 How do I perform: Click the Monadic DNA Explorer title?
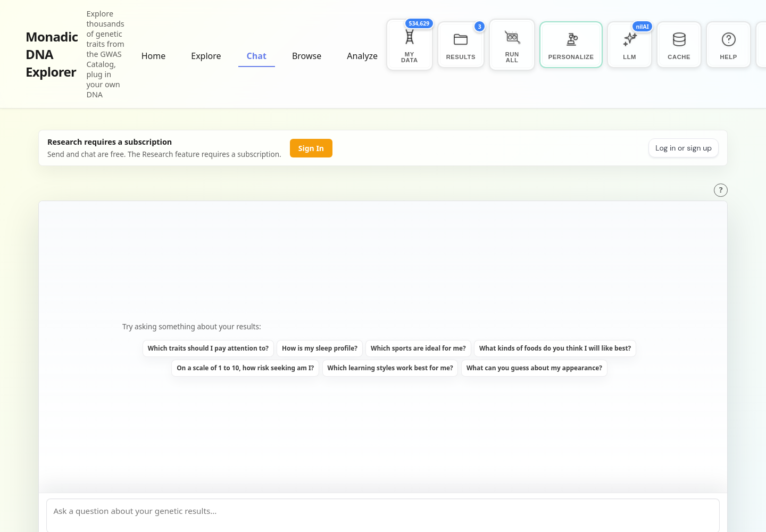point(52,54)
